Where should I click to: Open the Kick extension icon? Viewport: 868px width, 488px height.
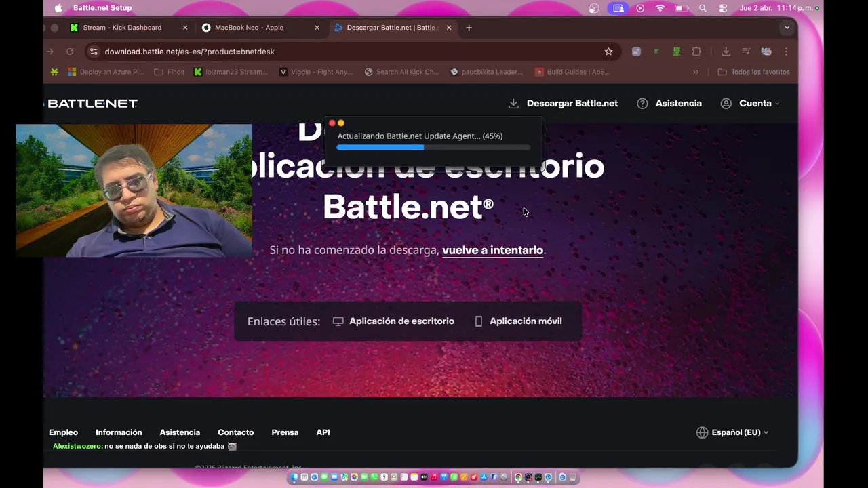(x=656, y=52)
